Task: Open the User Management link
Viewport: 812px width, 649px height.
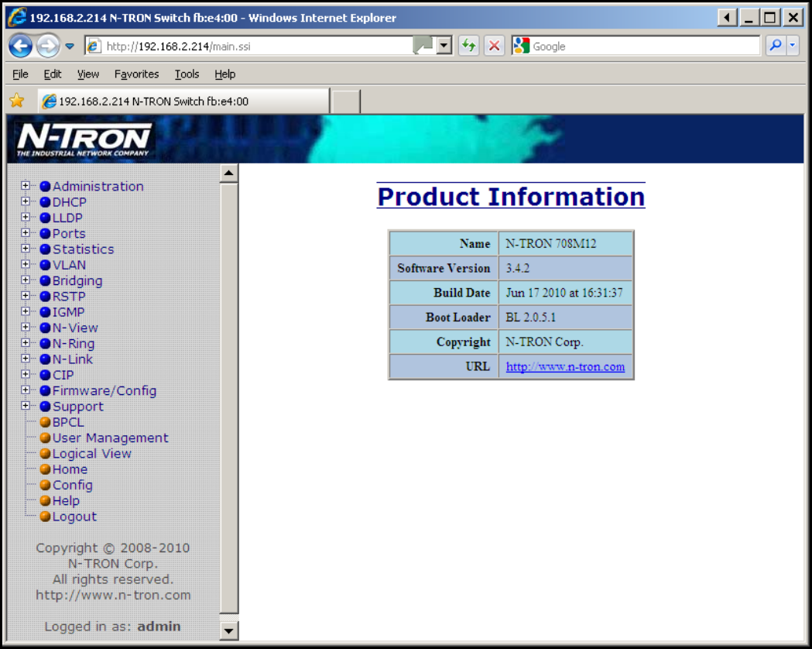Action: (110, 438)
